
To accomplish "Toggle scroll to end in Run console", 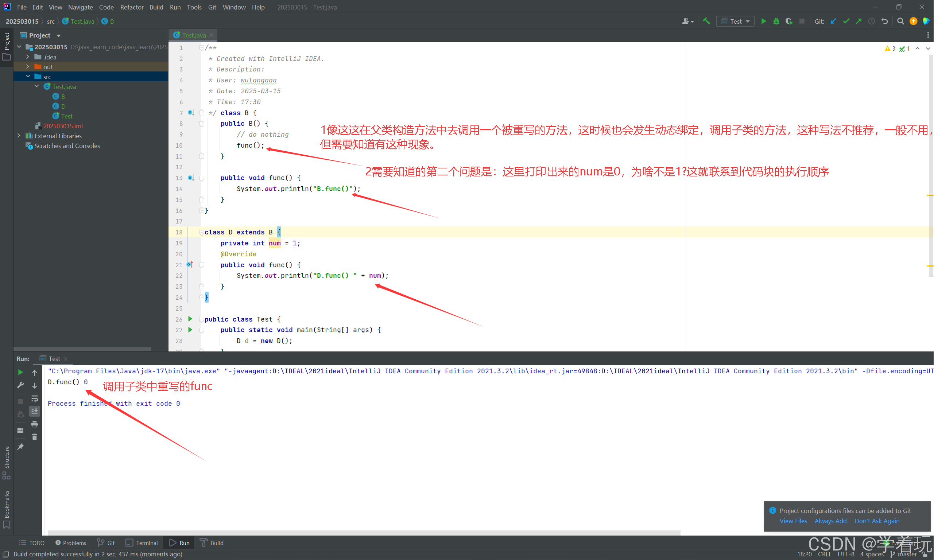I will [34, 411].
